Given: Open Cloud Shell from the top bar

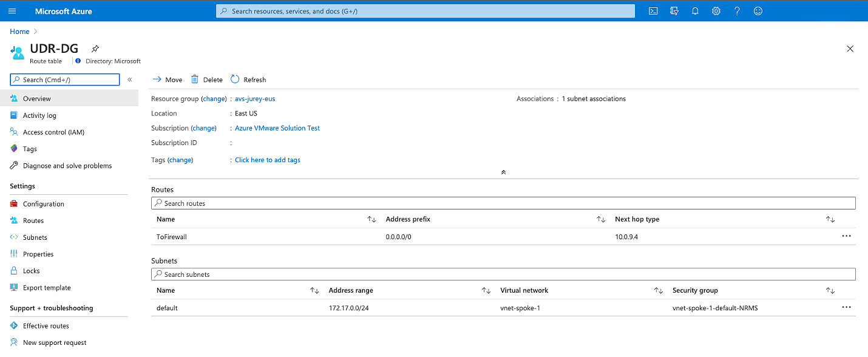Looking at the screenshot, I should click(x=653, y=11).
